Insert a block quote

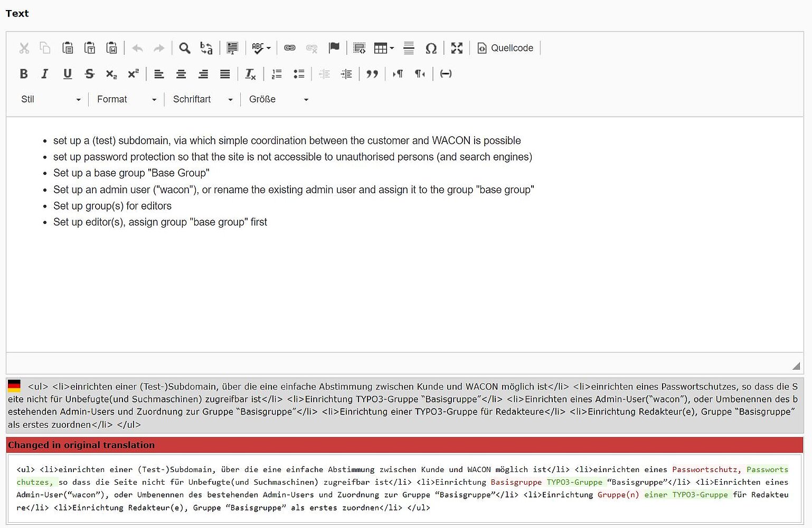[372, 74]
